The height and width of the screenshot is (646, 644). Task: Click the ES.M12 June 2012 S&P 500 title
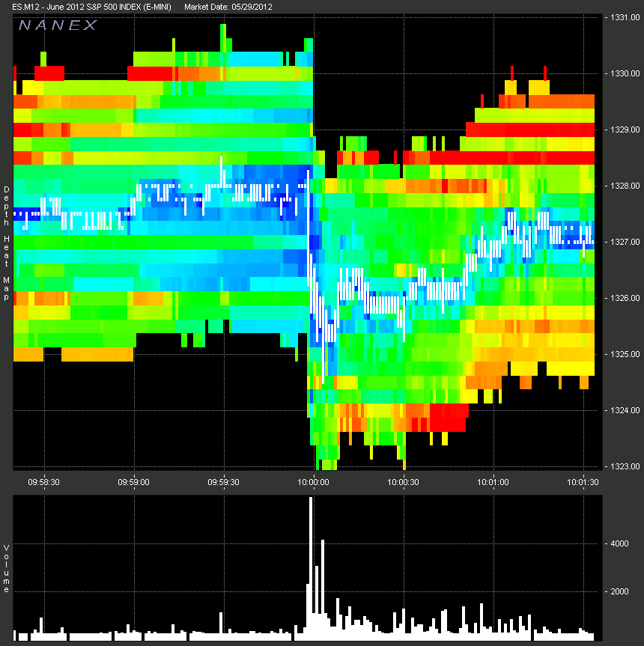click(x=91, y=7)
